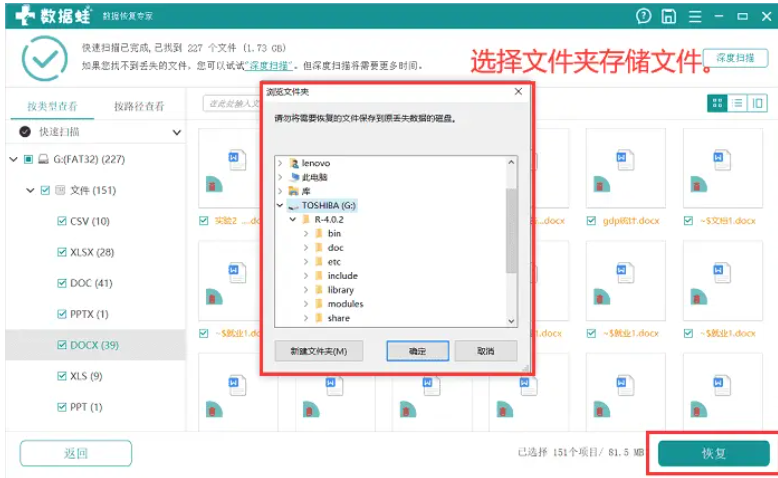Switch to preview pane view icon
Image resolution: width=778 pixels, height=478 pixels.
[x=757, y=103]
